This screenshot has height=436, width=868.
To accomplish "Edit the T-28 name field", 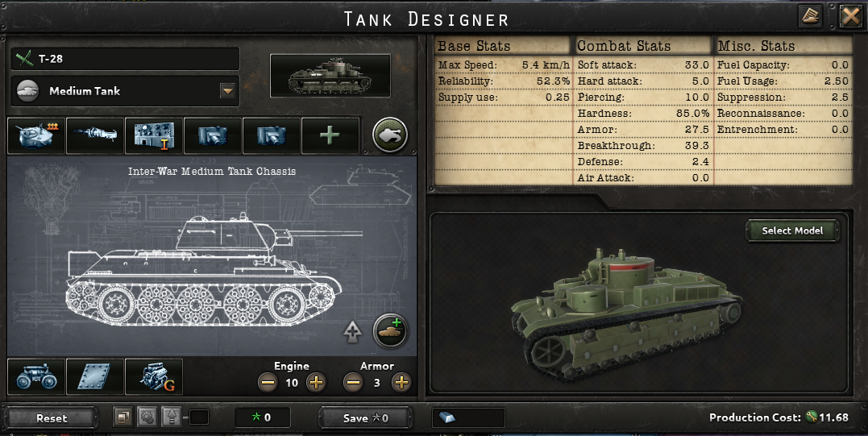I will coord(125,59).
